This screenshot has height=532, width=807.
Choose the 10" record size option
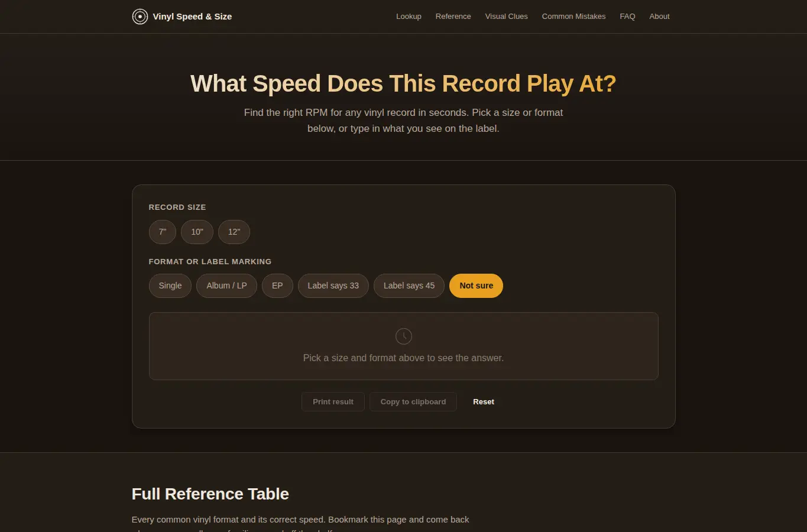(197, 232)
